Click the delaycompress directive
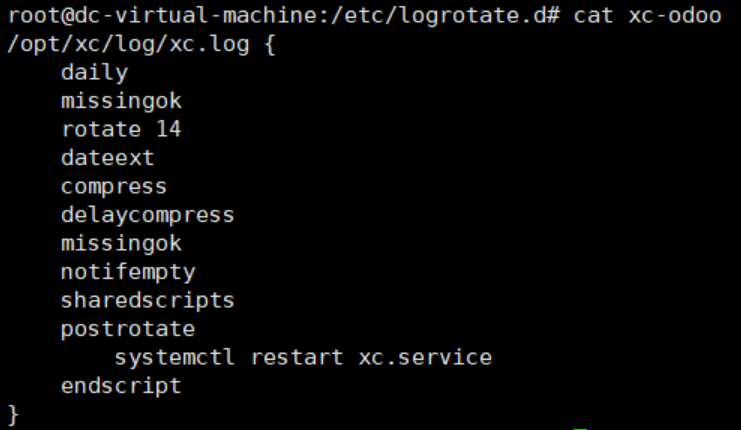The width and height of the screenshot is (741, 430). pyautogui.click(x=147, y=215)
